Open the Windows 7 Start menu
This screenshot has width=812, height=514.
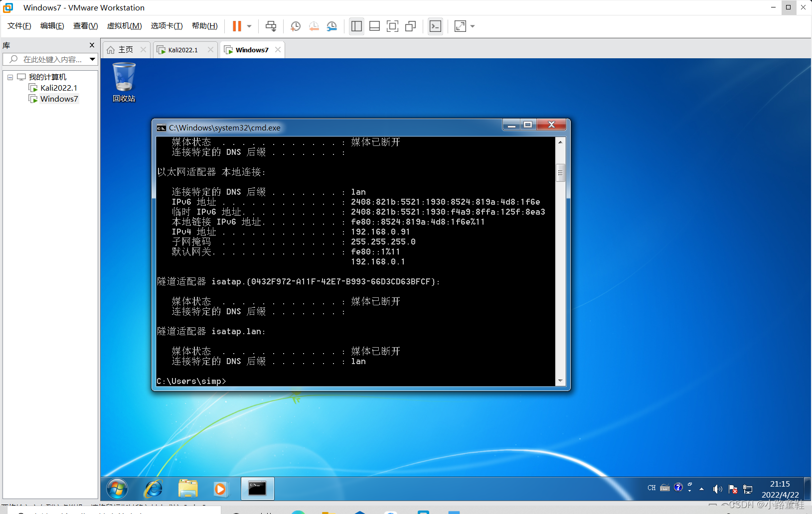coord(117,489)
